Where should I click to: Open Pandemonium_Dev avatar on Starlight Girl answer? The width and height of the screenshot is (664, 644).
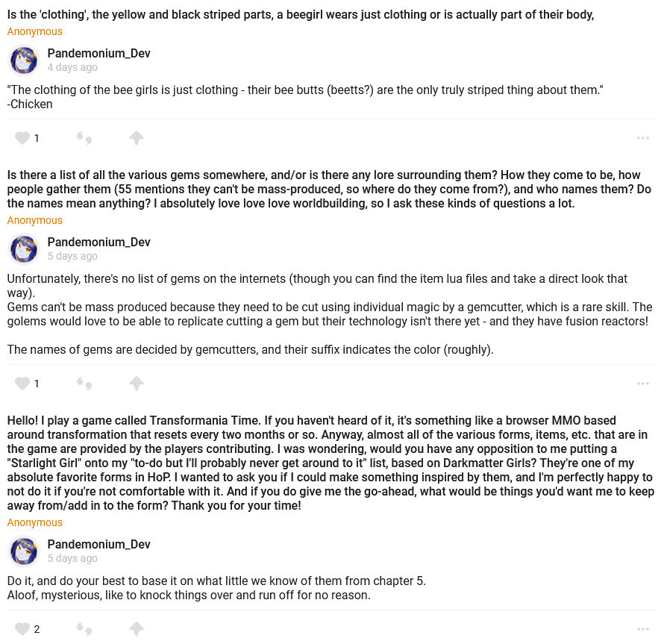point(24,551)
